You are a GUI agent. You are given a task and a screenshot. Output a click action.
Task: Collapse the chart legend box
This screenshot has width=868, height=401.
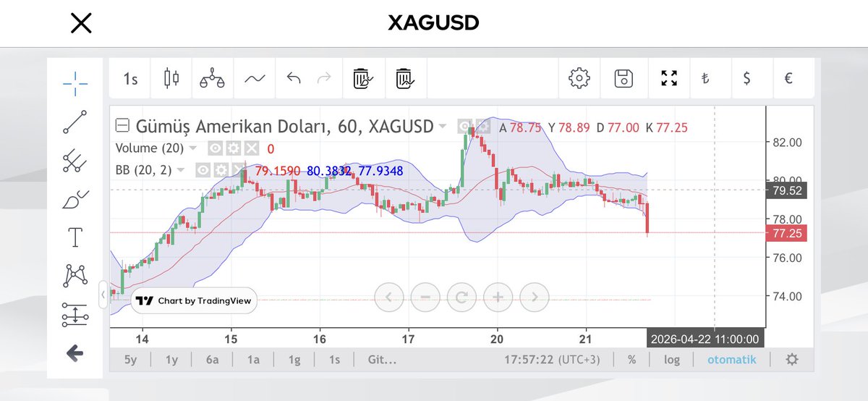(x=123, y=126)
